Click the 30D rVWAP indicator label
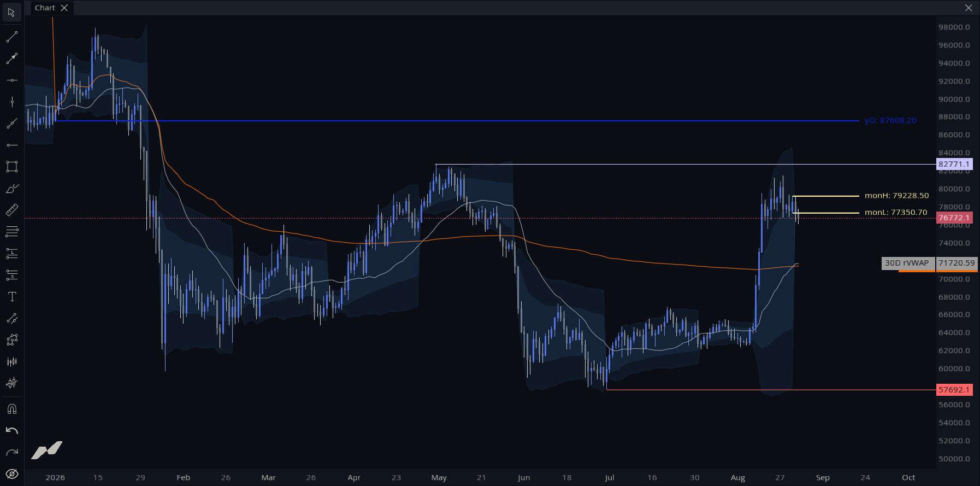 [907, 263]
